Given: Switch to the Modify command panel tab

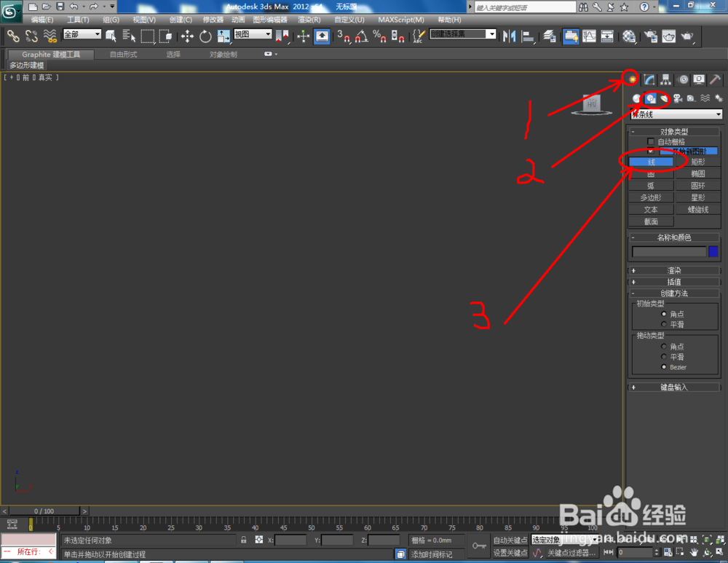Looking at the screenshot, I should (649, 79).
